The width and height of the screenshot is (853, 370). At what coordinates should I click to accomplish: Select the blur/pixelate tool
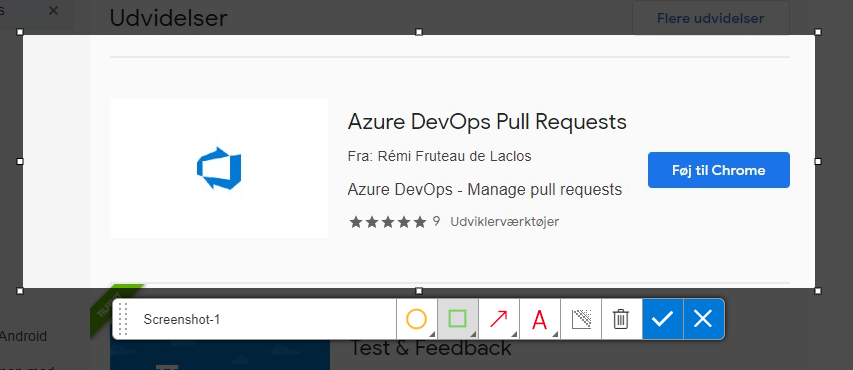click(581, 319)
